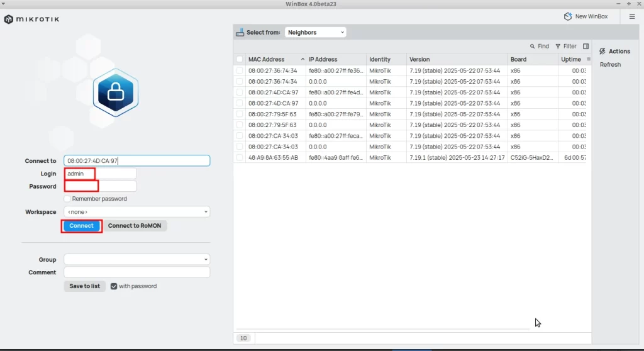This screenshot has height=351, width=644.
Task: Click the New WinBox button
Action: pyautogui.click(x=586, y=16)
